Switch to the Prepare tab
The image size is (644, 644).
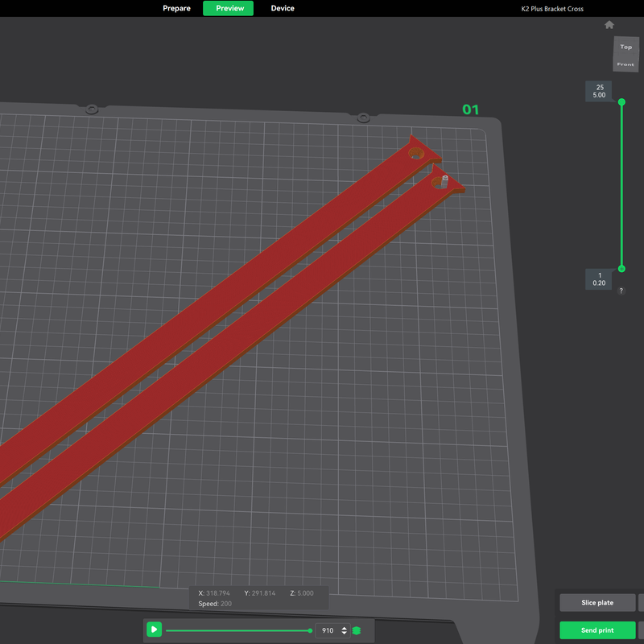[x=176, y=8]
